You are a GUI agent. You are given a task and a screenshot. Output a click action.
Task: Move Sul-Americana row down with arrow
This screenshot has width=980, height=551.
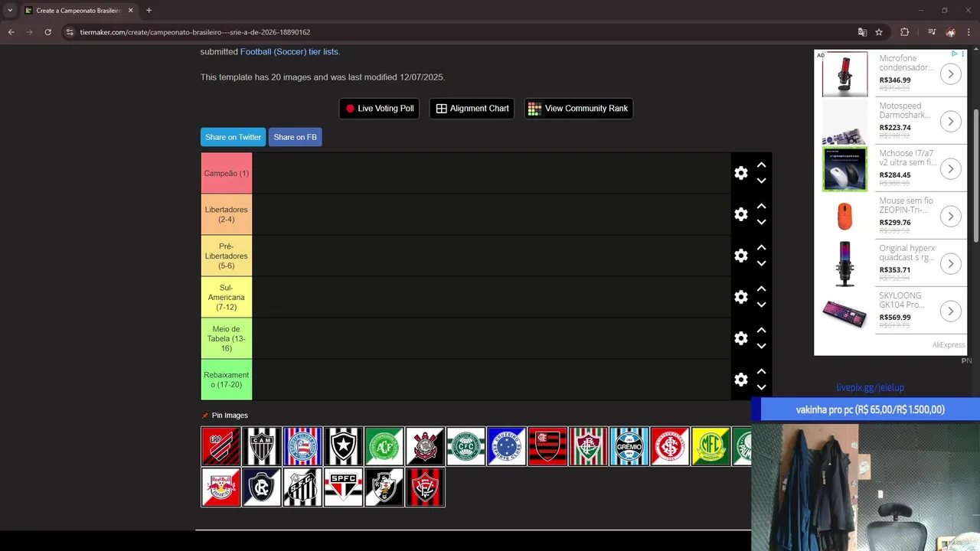click(x=761, y=305)
